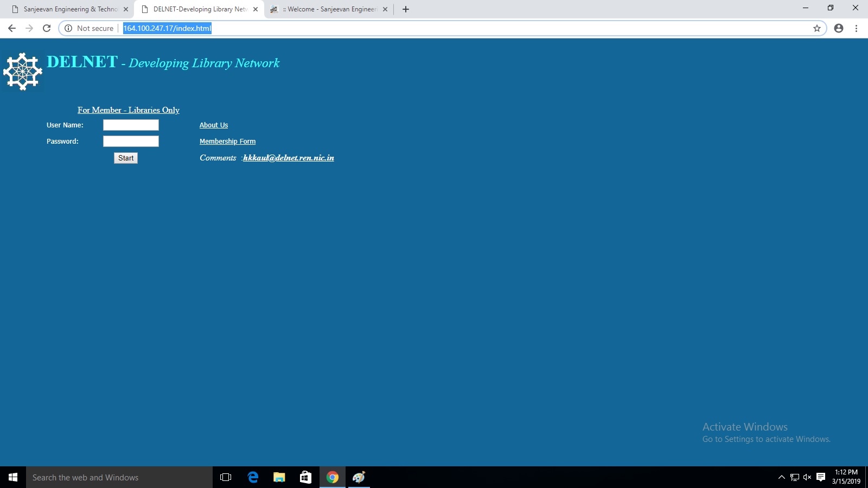Click the Start login button
The image size is (868, 488).
click(x=126, y=158)
